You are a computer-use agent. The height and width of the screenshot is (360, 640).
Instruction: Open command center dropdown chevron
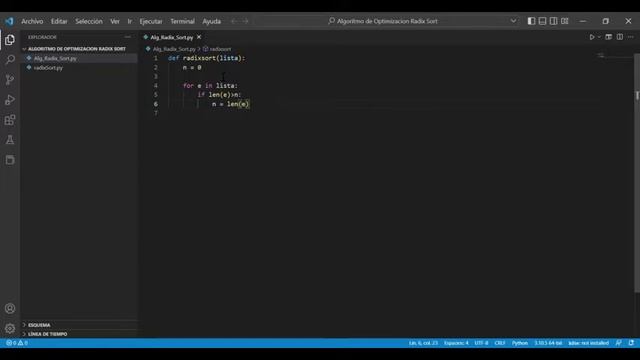coord(513,21)
